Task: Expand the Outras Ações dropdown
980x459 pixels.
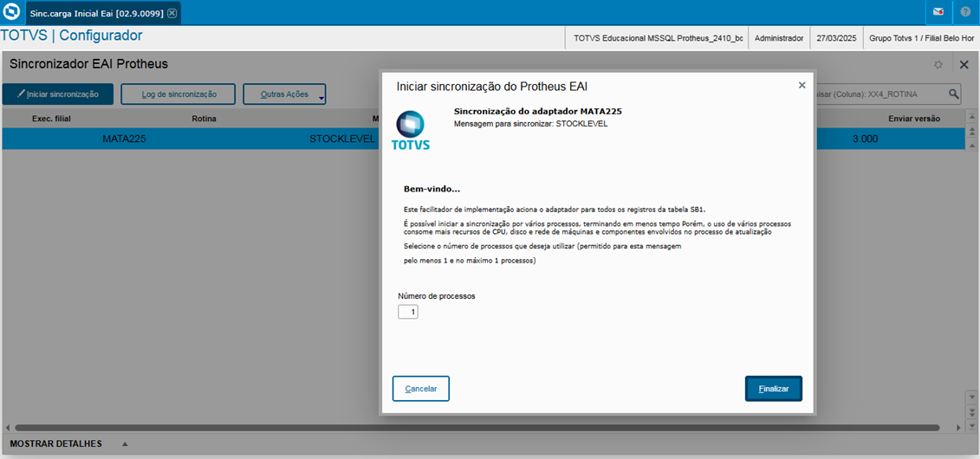Action: (x=284, y=94)
